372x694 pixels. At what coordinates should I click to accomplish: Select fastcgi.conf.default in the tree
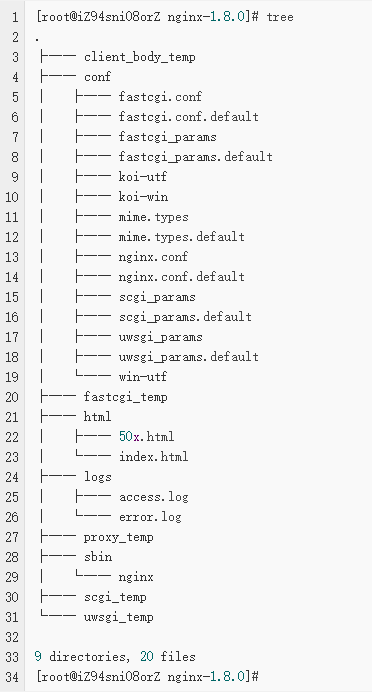[189, 117]
